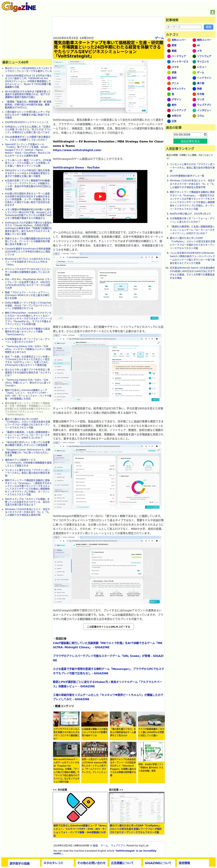Click この記事のタイトルとURLをコピーする button
The width and height of the screenshot is (217, 868).
click(x=108, y=626)
